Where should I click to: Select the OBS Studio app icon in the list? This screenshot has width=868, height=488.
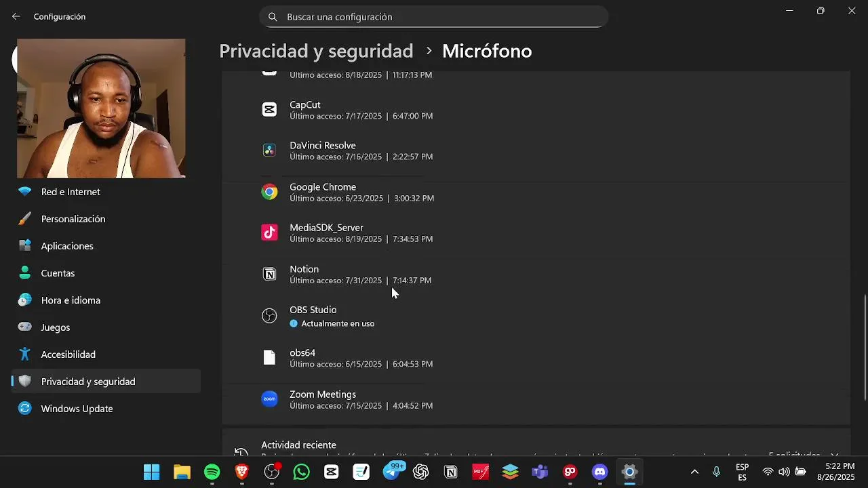269,316
